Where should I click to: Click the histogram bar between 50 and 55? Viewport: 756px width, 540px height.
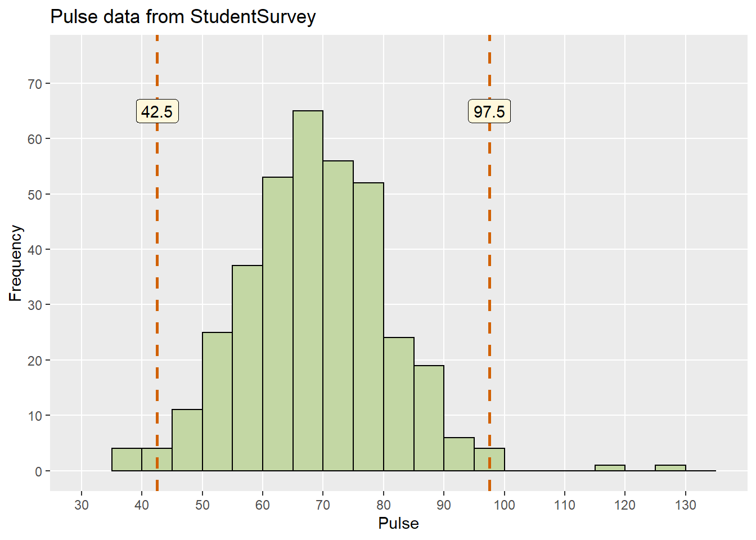tap(217, 401)
